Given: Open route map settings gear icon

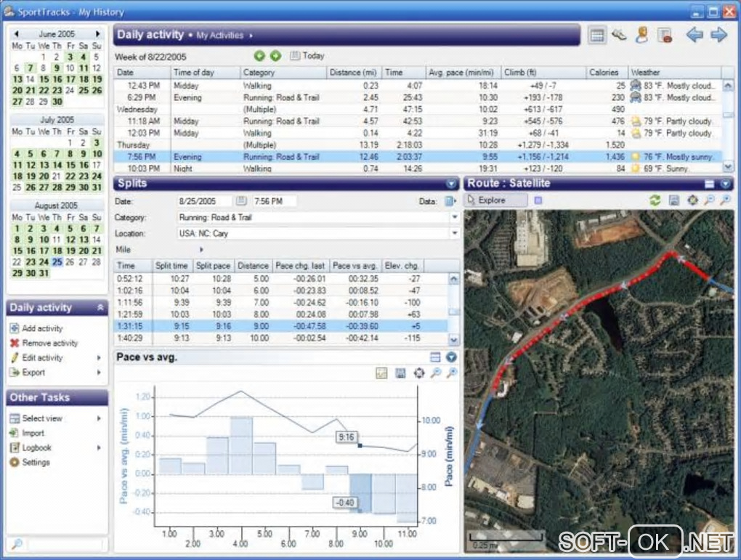Looking at the screenshot, I should pos(692,200).
